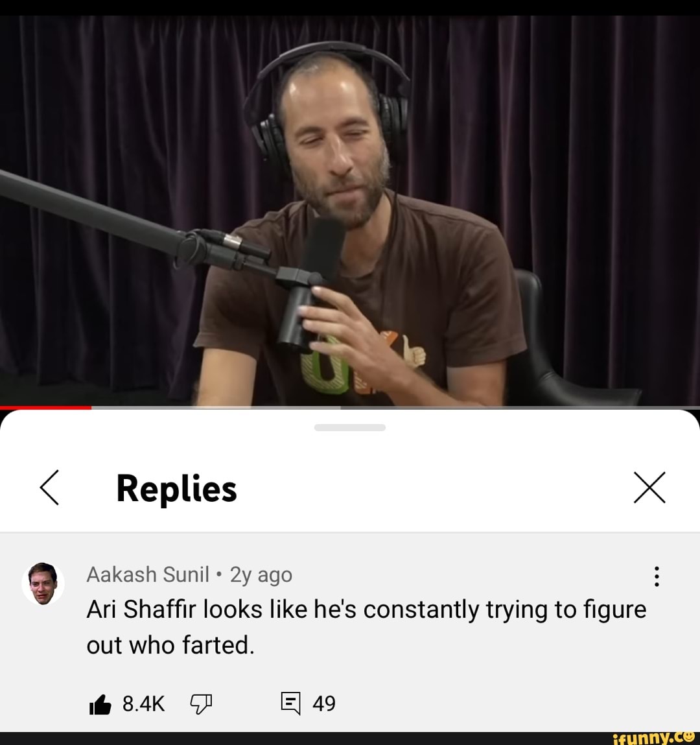Screen dimensions: 700x745
Task: Click the 2y ago timestamp
Action: pos(261,575)
